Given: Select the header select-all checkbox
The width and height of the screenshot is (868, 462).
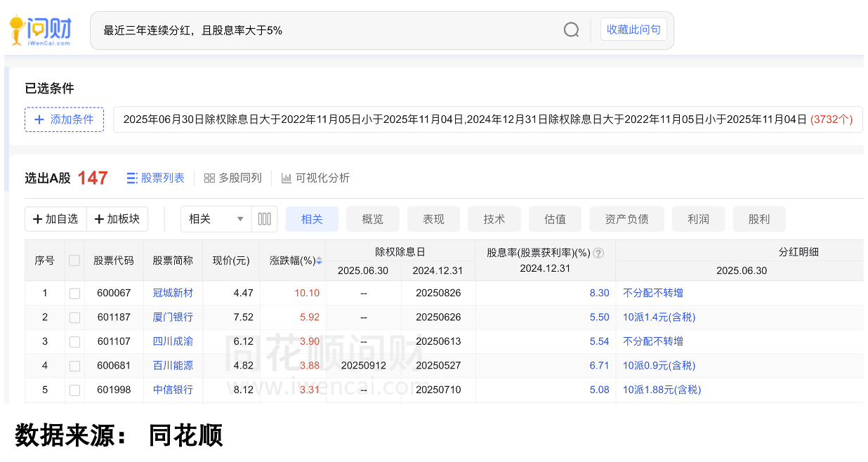Looking at the screenshot, I should [74, 260].
